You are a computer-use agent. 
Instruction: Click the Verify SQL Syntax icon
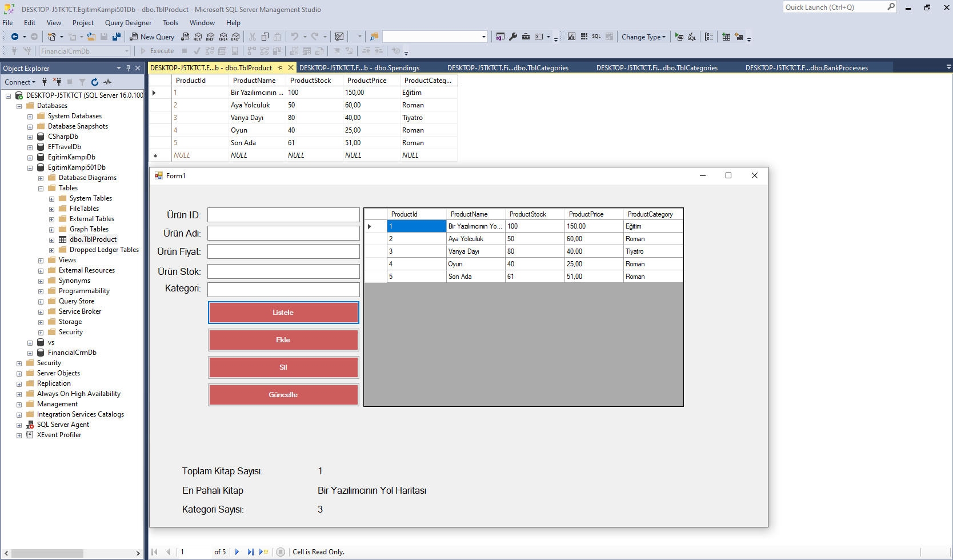[x=691, y=37]
